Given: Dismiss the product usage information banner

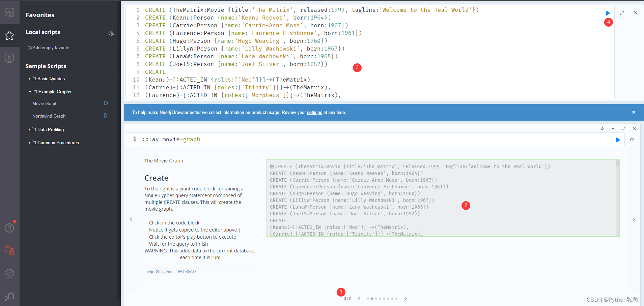Looking at the screenshot, I should pyautogui.click(x=634, y=112).
